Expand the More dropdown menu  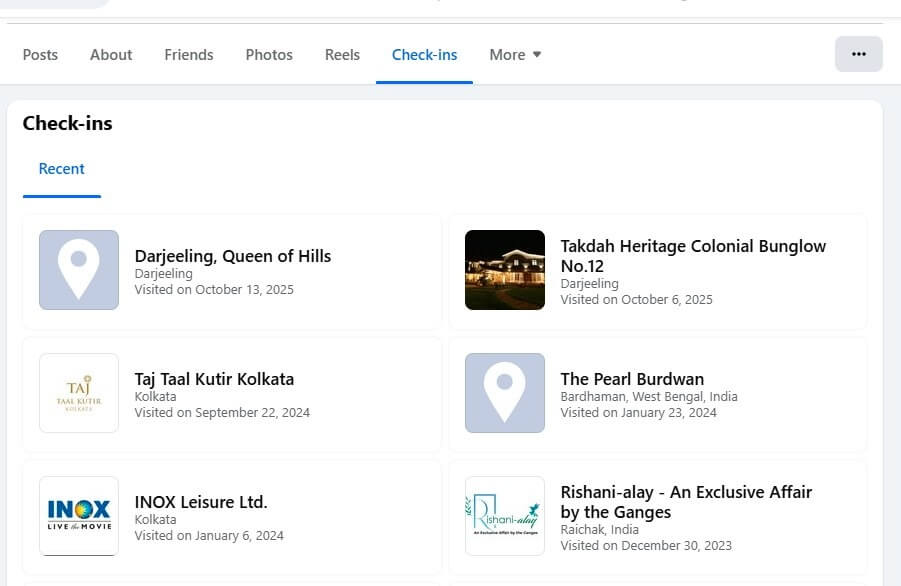pos(515,55)
